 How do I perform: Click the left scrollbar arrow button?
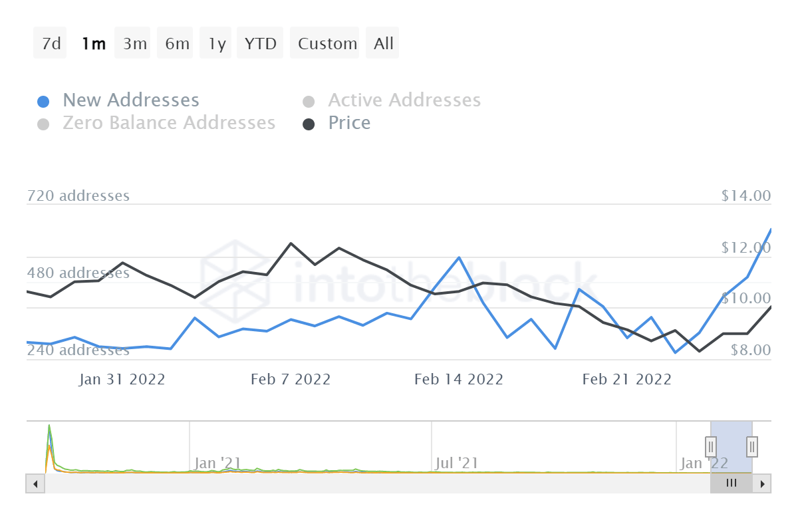point(35,483)
